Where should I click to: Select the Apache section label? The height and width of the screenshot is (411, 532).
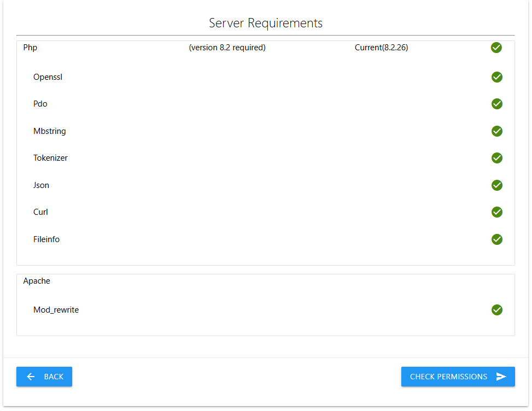(x=37, y=281)
